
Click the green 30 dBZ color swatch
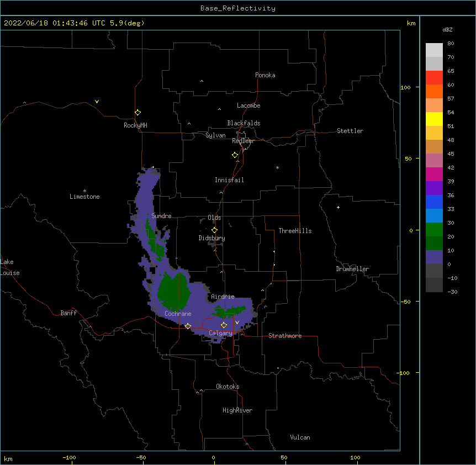tap(434, 230)
